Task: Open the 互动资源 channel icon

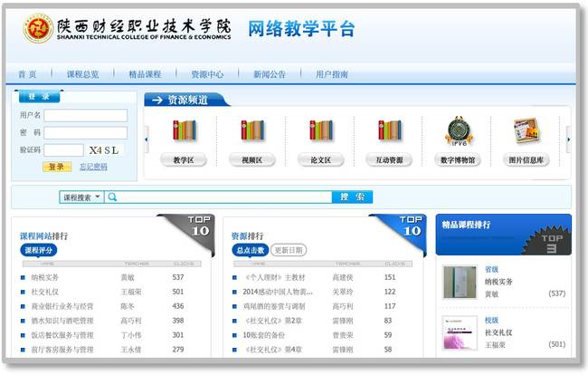Action: tap(389, 130)
